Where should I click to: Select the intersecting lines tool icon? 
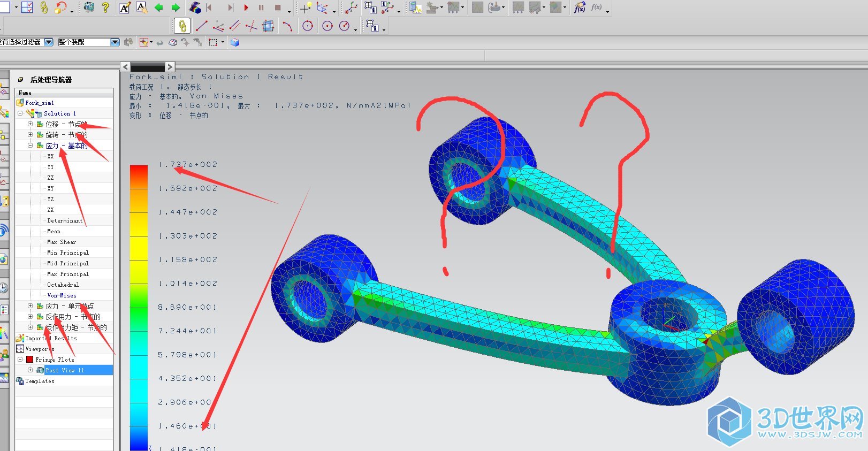[251, 26]
